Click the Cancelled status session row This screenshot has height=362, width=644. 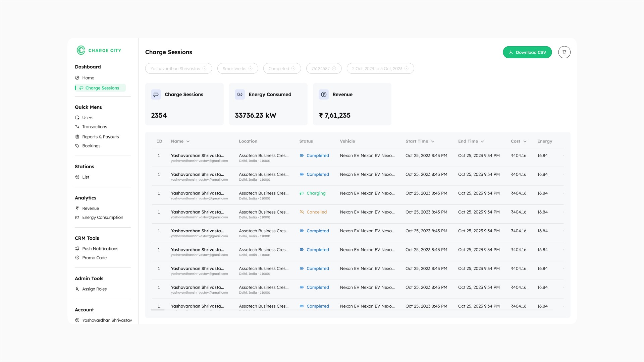(316, 212)
